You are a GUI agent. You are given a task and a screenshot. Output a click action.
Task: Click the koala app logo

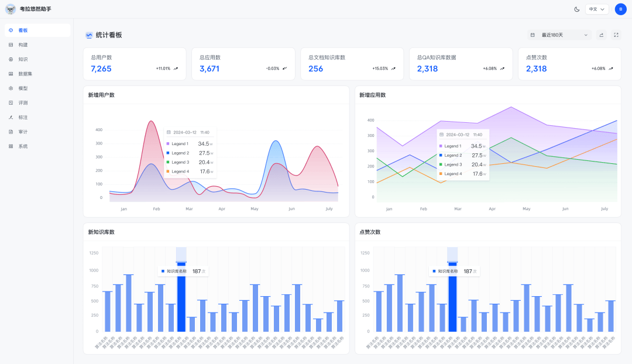pyautogui.click(x=11, y=9)
